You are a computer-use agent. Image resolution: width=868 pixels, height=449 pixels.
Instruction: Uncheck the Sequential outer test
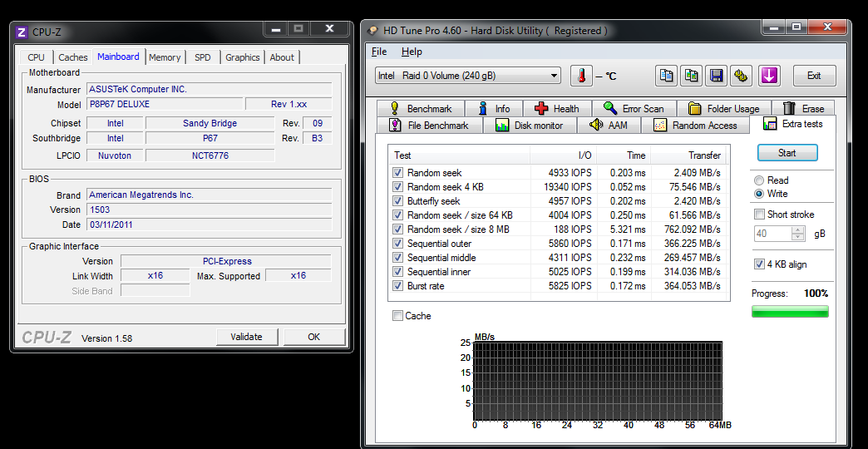397,244
